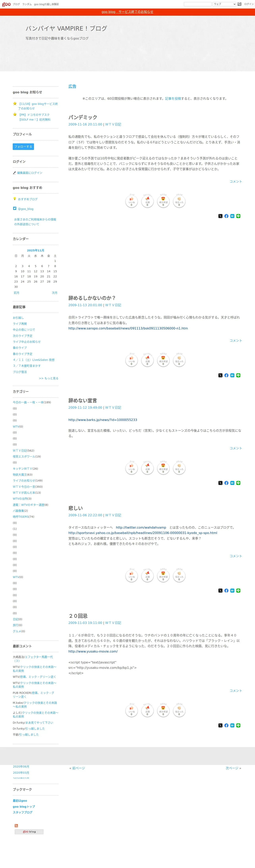255x868 pixels.
Task: Click 応援 reaction on 辞めない宣言 post
Action: 147,468
